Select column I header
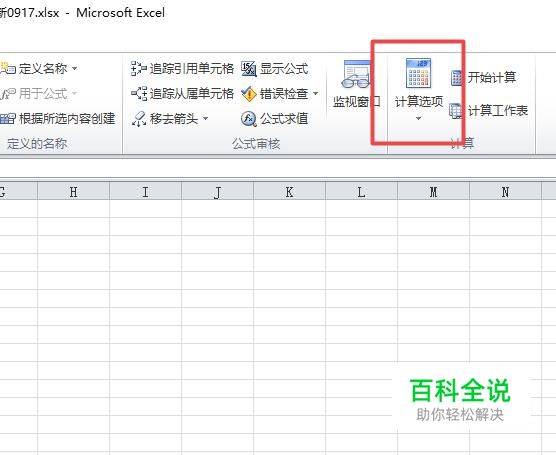 pyautogui.click(x=145, y=192)
